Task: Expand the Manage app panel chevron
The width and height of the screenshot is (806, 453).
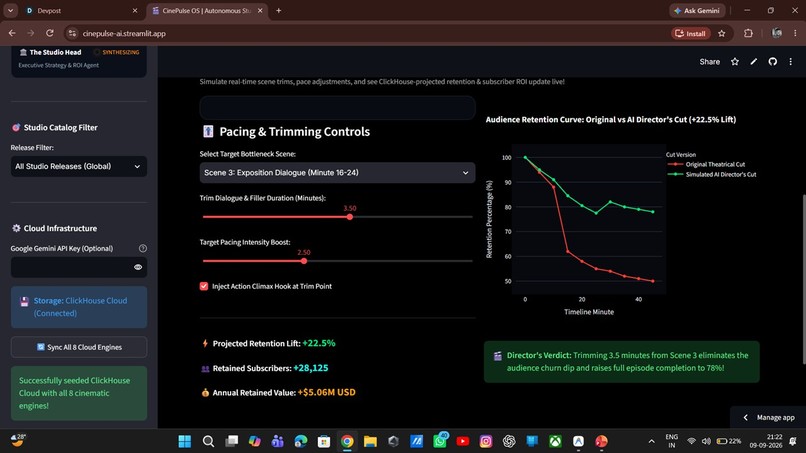Action: pos(746,418)
